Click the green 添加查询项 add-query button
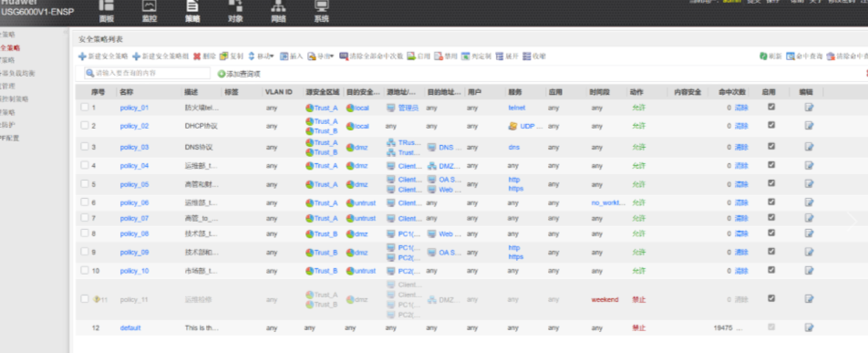The height and width of the screenshot is (353, 868). click(x=239, y=74)
